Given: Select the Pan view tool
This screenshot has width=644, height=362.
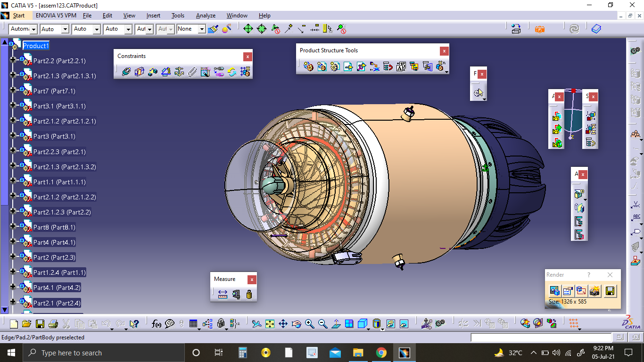Looking at the screenshot, I should pyautogui.click(x=283, y=324).
